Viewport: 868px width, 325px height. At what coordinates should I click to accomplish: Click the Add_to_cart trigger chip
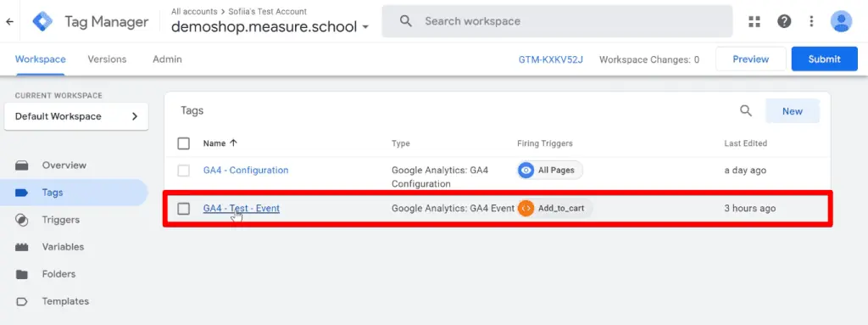point(554,209)
